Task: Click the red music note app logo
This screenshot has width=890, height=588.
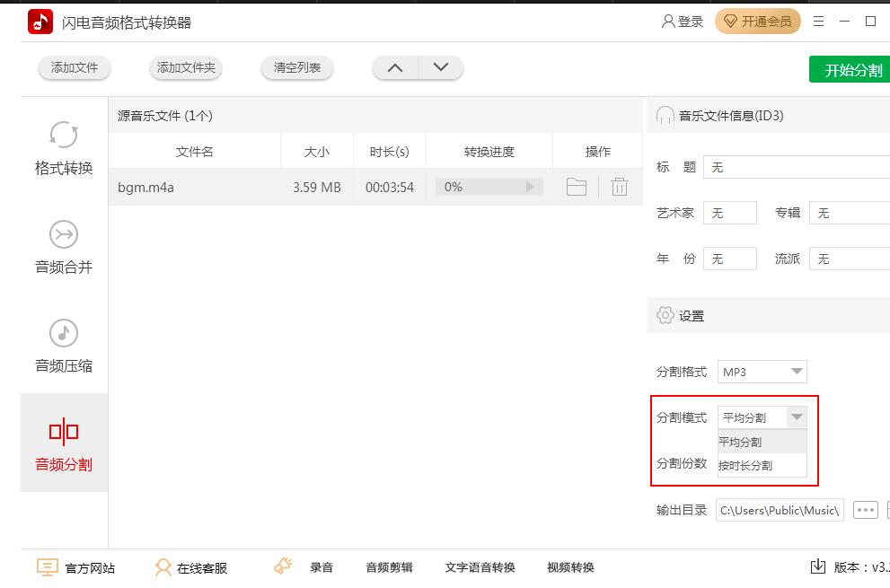Action: coord(40,22)
